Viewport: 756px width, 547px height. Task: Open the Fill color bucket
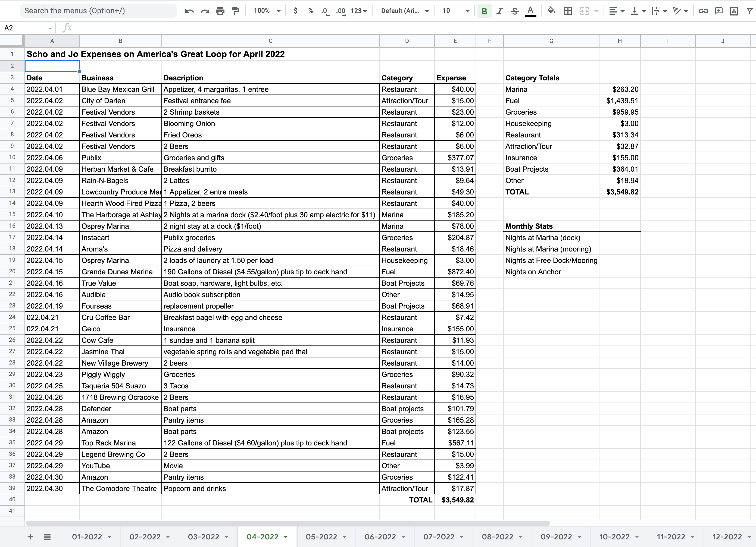551,11
